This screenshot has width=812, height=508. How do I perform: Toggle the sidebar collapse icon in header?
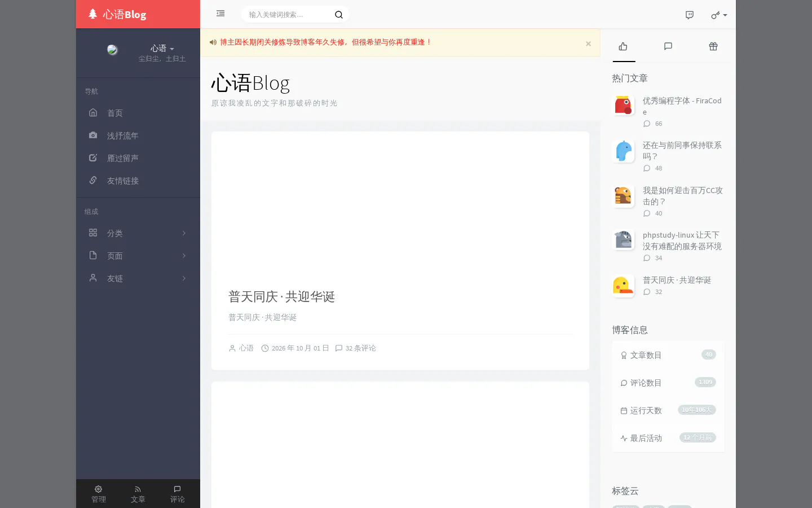coord(220,14)
